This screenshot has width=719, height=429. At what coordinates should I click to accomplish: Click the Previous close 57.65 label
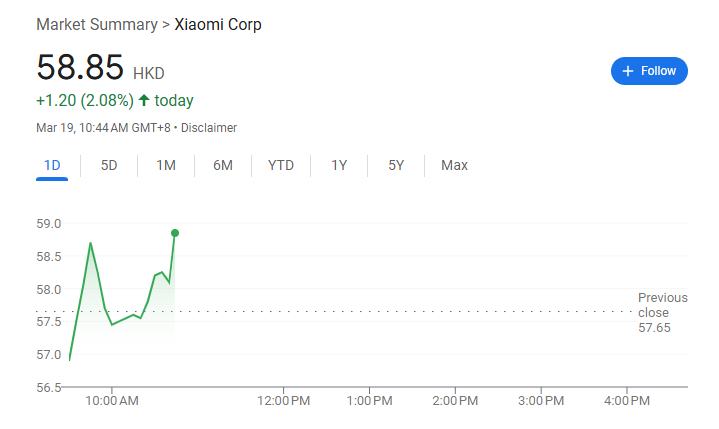pyautogui.click(x=662, y=312)
